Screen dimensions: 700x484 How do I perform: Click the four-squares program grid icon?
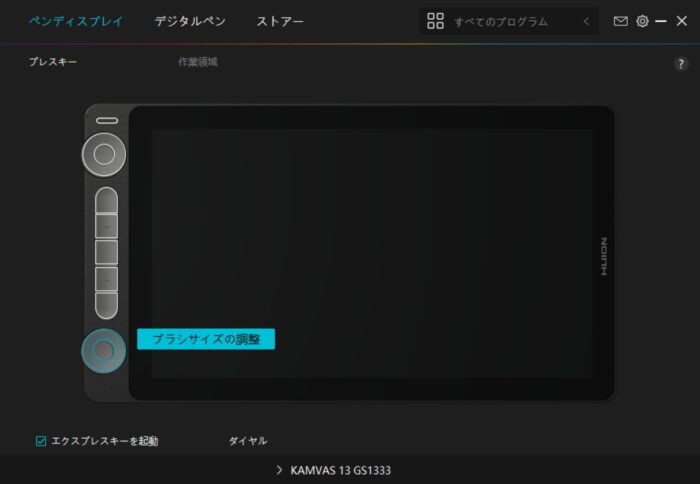click(435, 21)
